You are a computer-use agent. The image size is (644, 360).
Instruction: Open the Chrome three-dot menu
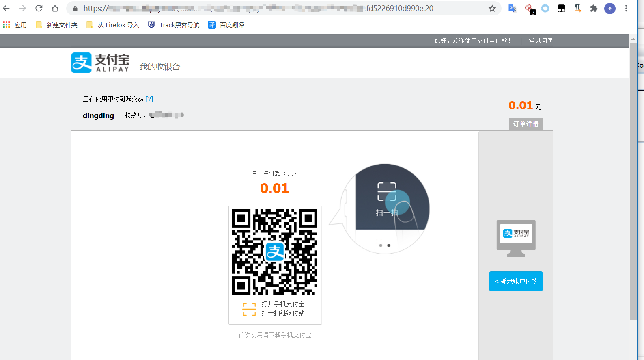tap(626, 8)
